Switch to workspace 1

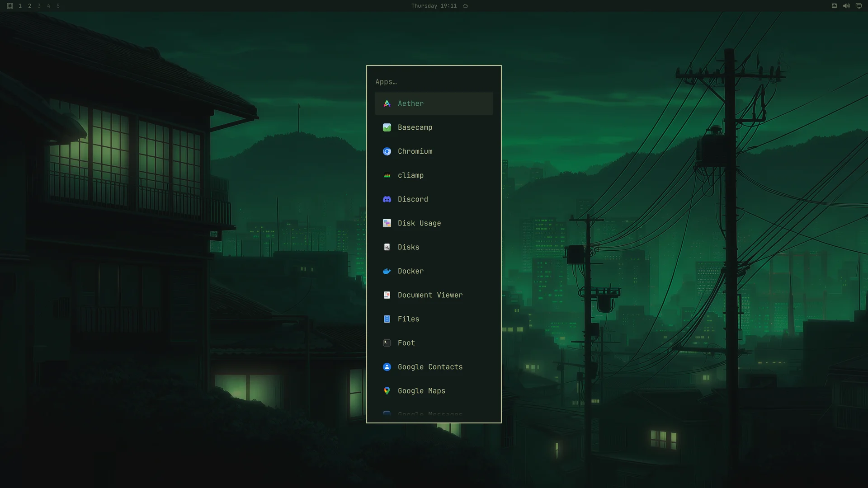(20, 6)
